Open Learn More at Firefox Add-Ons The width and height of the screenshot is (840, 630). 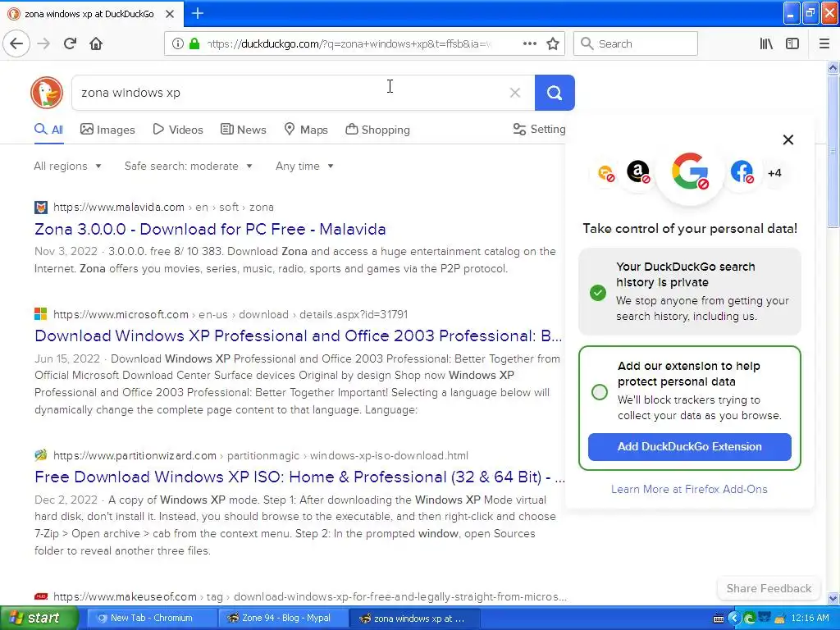click(x=689, y=489)
